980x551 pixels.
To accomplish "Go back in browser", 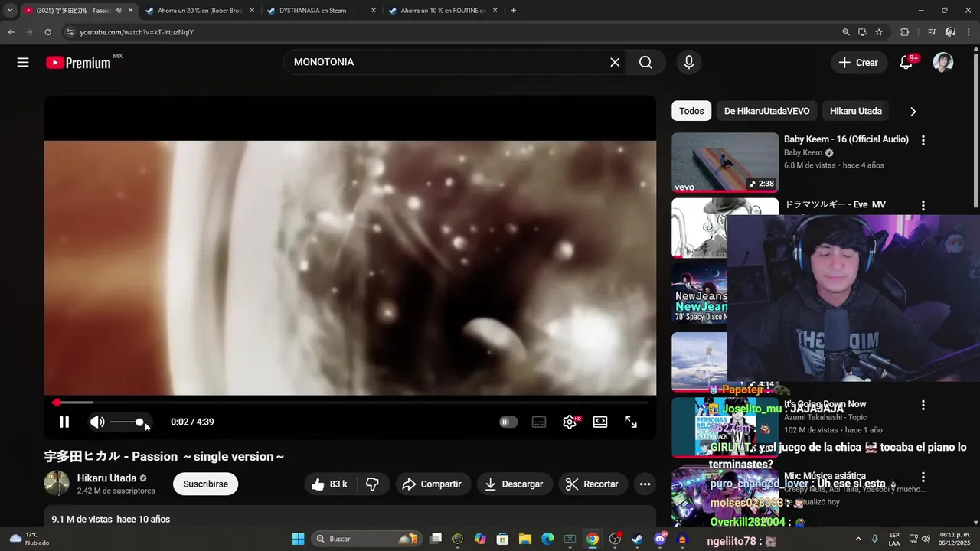I will tap(11, 32).
